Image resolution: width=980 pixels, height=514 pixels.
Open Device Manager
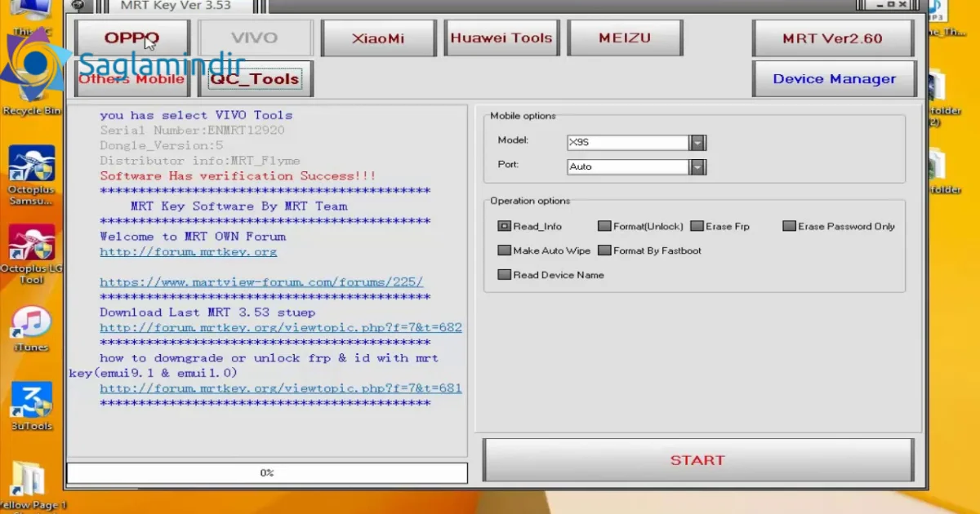834,79
